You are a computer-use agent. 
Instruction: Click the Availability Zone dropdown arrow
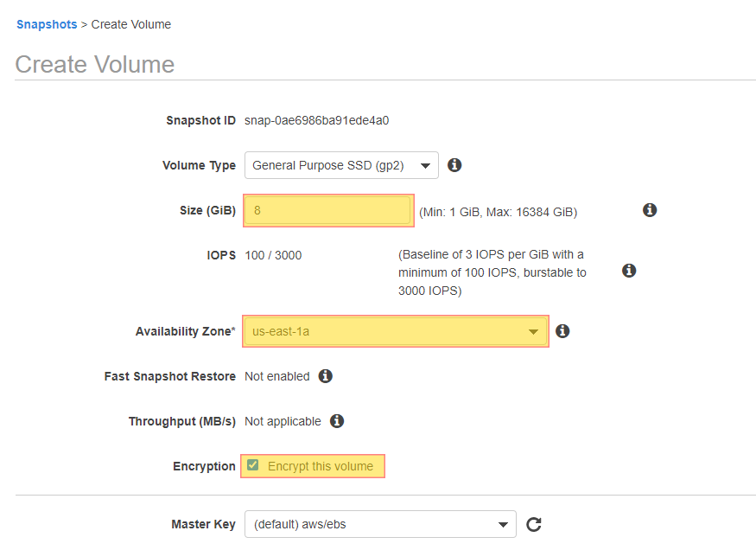(x=533, y=331)
